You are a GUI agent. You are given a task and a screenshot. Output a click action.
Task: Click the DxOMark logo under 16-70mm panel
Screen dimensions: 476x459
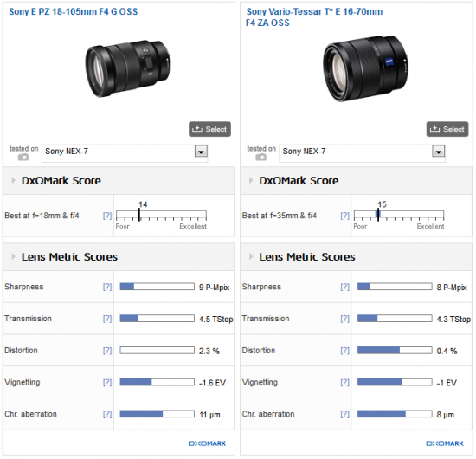pyautogui.click(x=445, y=443)
